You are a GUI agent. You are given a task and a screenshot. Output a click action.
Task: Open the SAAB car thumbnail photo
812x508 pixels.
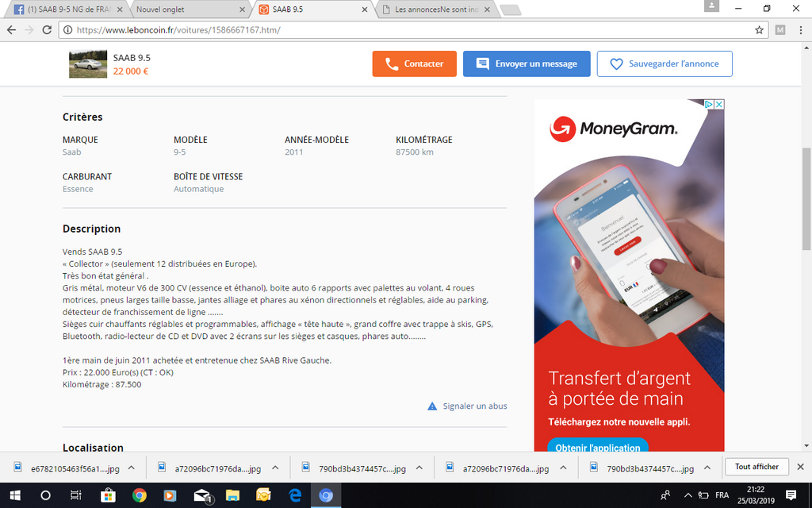(88, 63)
